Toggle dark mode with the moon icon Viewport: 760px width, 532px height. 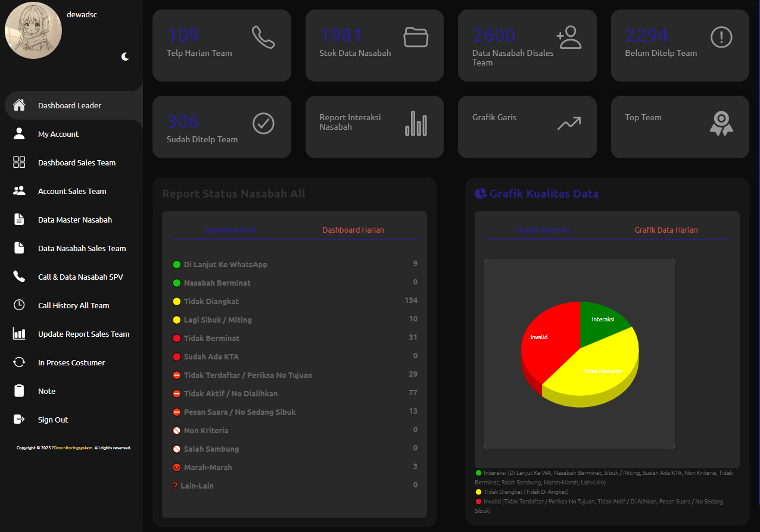[x=125, y=56]
